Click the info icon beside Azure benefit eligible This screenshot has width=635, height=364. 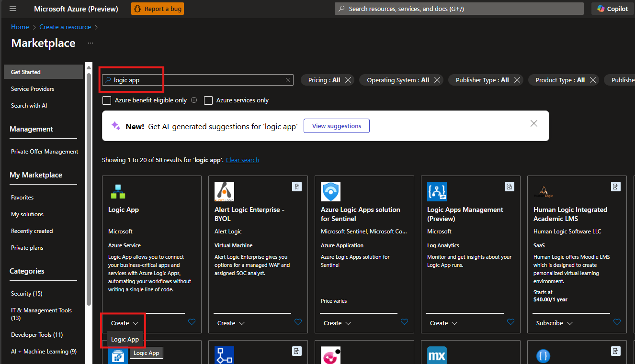click(x=194, y=100)
